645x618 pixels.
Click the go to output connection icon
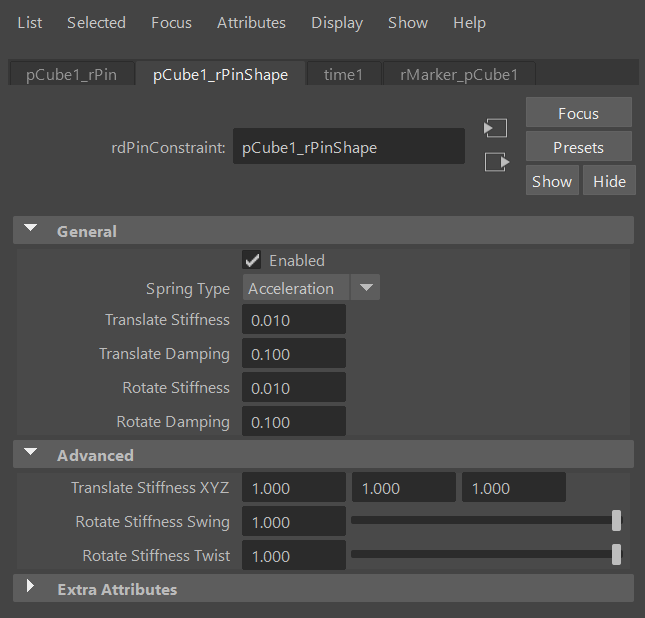[x=496, y=162]
